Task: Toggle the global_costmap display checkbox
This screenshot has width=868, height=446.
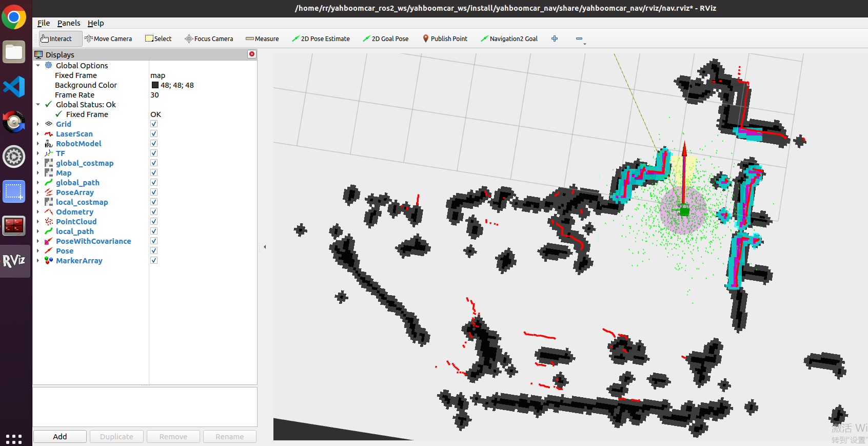Action: point(154,163)
